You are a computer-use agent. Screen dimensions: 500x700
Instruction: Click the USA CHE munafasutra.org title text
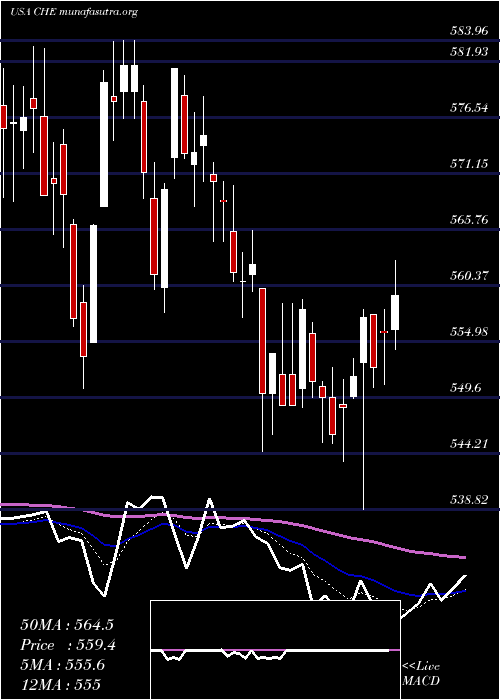pos(74,12)
